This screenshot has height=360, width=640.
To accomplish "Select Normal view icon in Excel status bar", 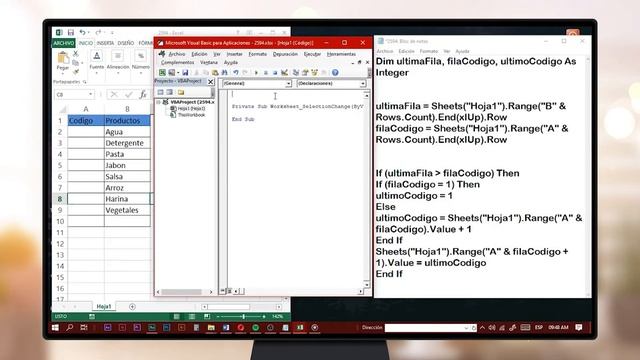I will click(176, 316).
